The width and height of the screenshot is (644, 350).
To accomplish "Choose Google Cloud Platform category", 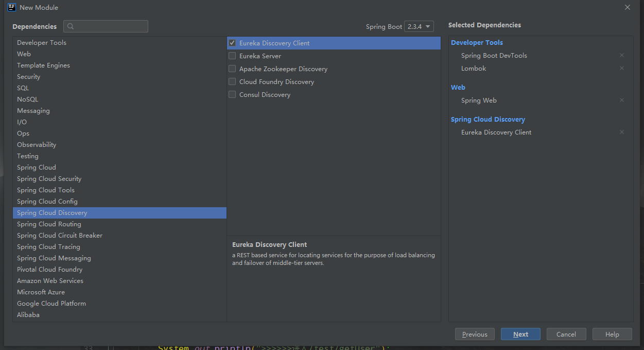I will pyautogui.click(x=119, y=304).
